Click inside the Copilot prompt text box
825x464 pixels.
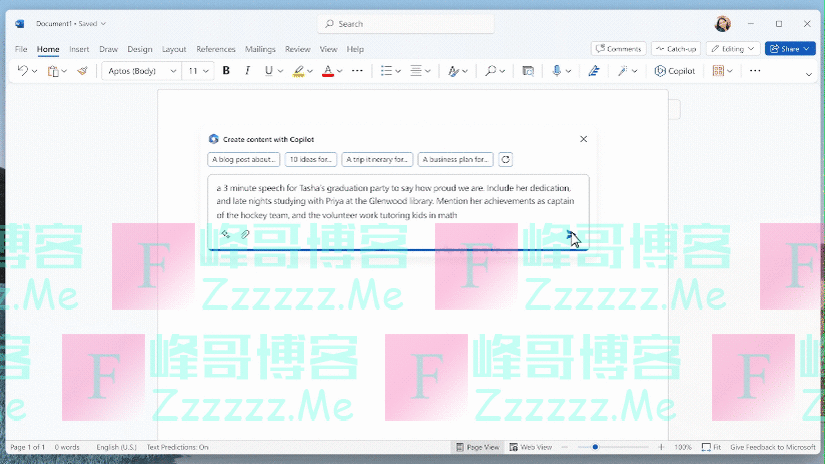coord(397,200)
